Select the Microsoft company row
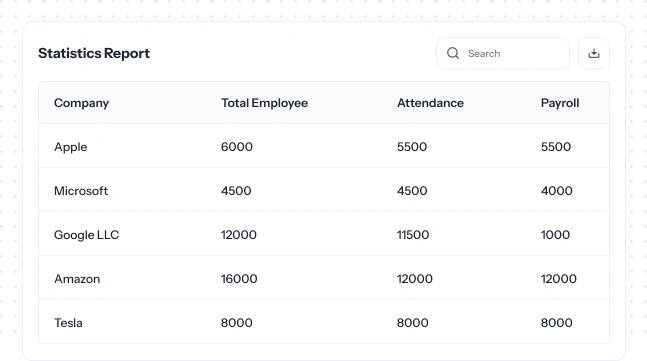 pos(324,190)
